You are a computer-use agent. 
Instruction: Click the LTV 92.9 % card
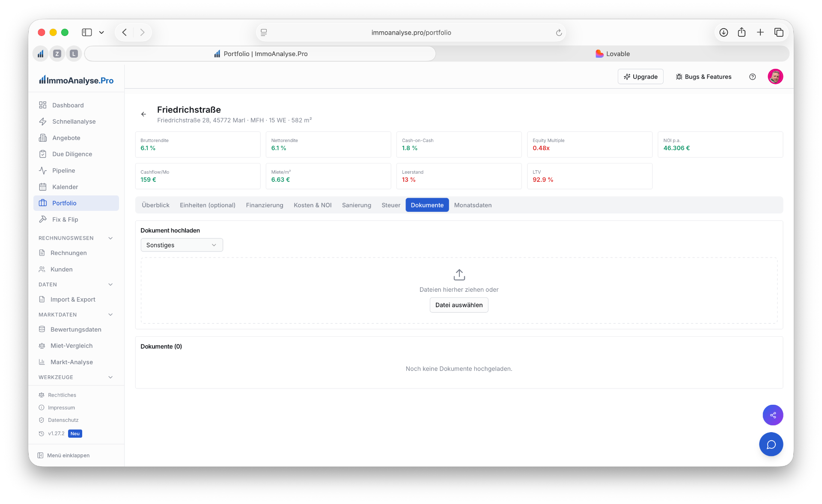tap(590, 176)
